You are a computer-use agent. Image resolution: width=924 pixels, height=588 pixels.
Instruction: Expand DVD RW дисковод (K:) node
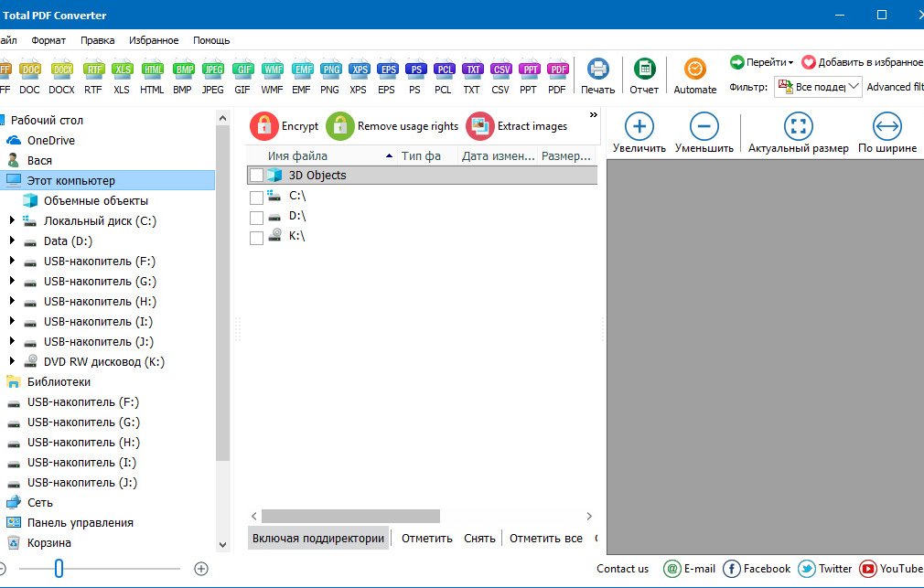click(x=12, y=361)
